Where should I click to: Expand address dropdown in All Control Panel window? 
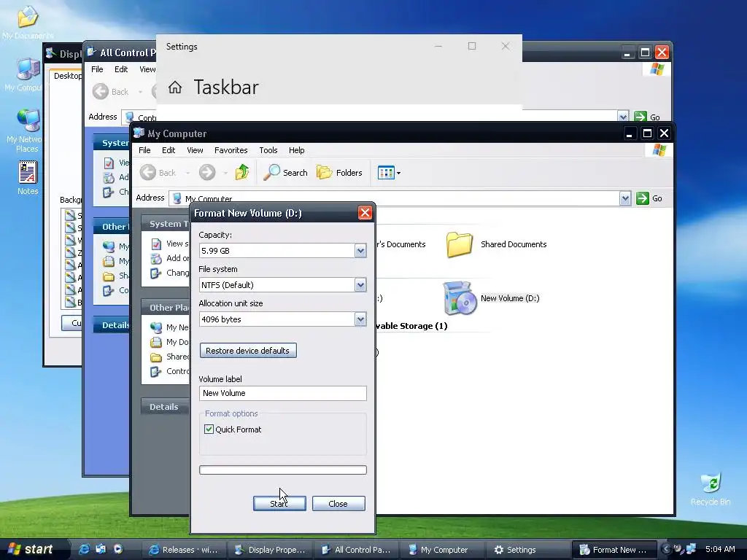623,117
